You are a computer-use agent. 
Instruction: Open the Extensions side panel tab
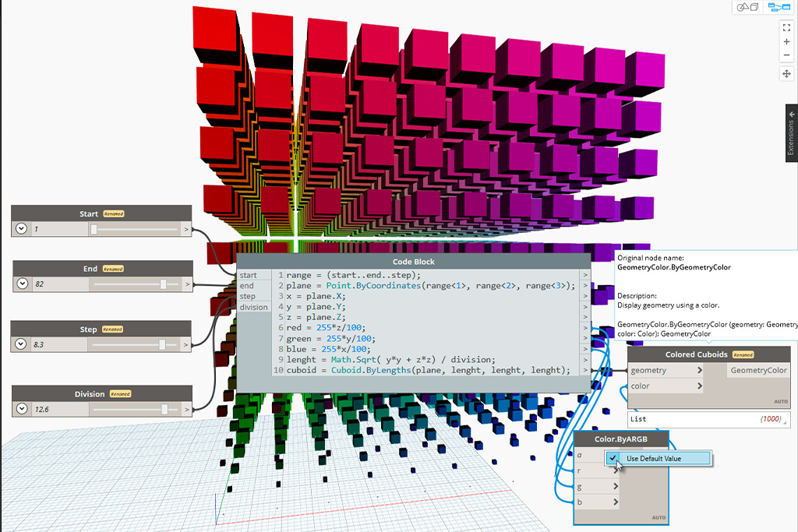click(x=791, y=136)
